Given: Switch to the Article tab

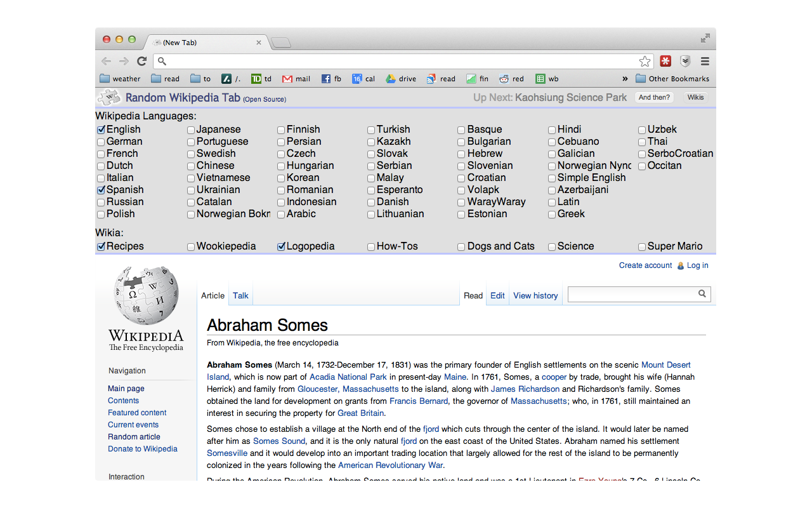Looking at the screenshot, I should pos(213,295).
